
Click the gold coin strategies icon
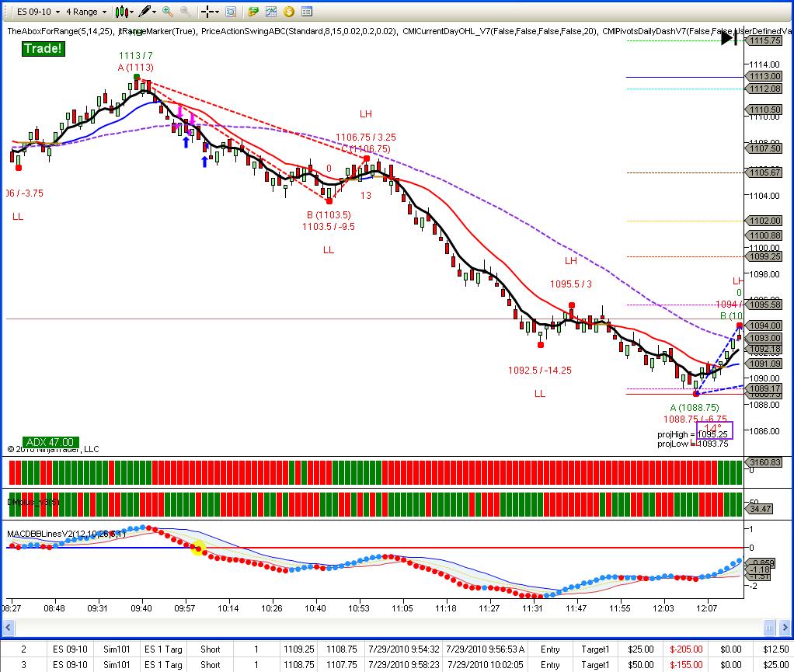(x=289, y=12)
